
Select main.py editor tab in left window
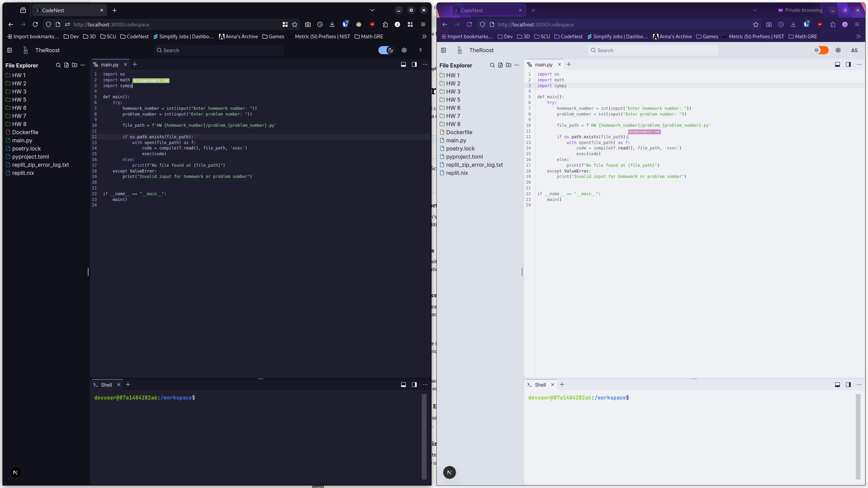pyautogui.click(x=110, y=64)
